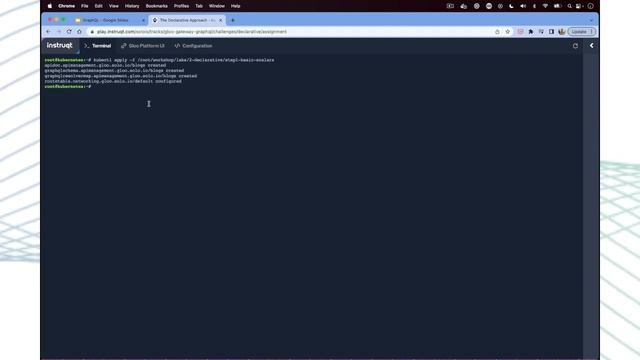Click the kubectl apply command line

(x=159, y=60)
